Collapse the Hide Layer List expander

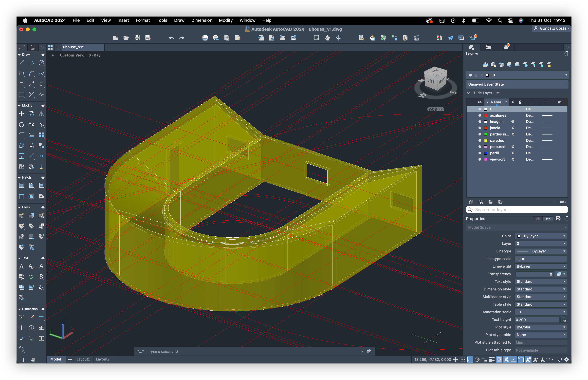[x=469, y=93]
